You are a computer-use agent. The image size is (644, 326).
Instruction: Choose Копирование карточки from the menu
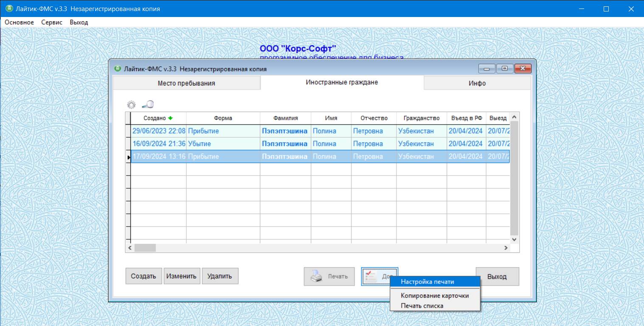coord(435,295)
